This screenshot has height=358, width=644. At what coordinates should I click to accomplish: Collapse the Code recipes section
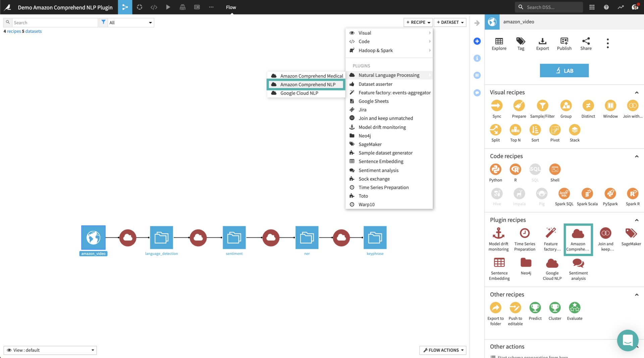[636, 156]
